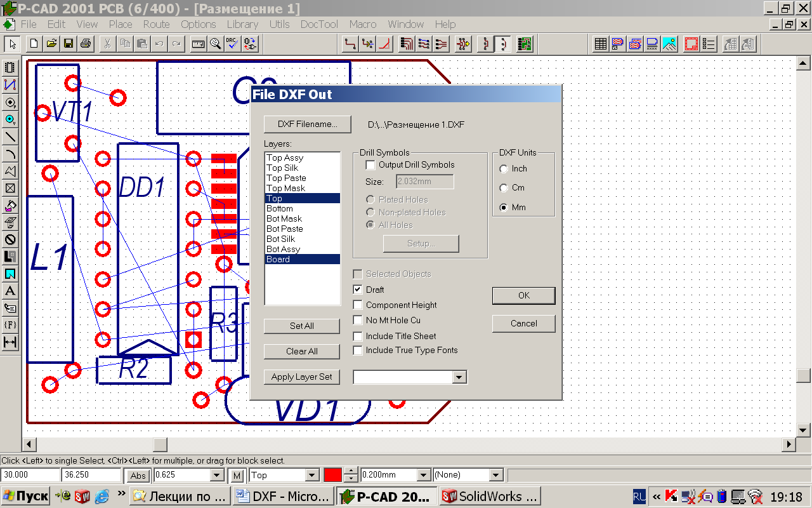
Task: Select the arrow pointer tool in toolbar
Action: (x=12, y=44)
